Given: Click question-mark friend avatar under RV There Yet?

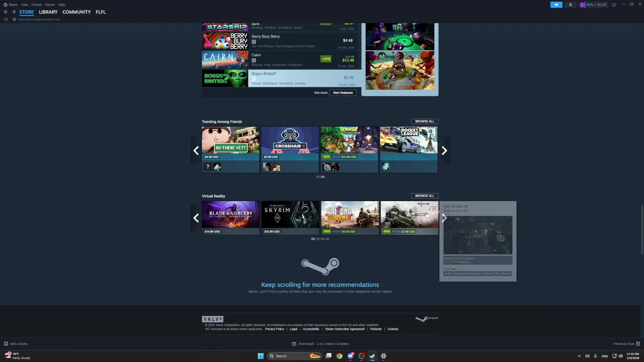Looking at the screenshot, I should coord(208,167).
